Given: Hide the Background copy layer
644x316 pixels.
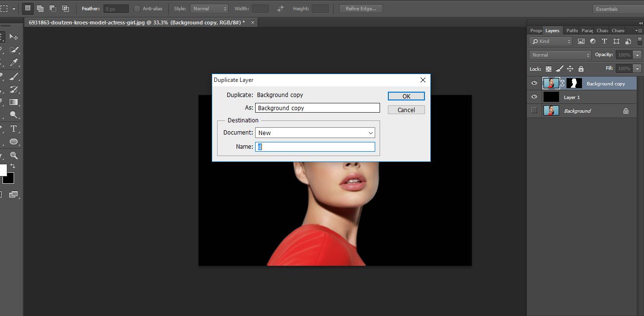Looking at the screenshot, I should tap(534, 83).
